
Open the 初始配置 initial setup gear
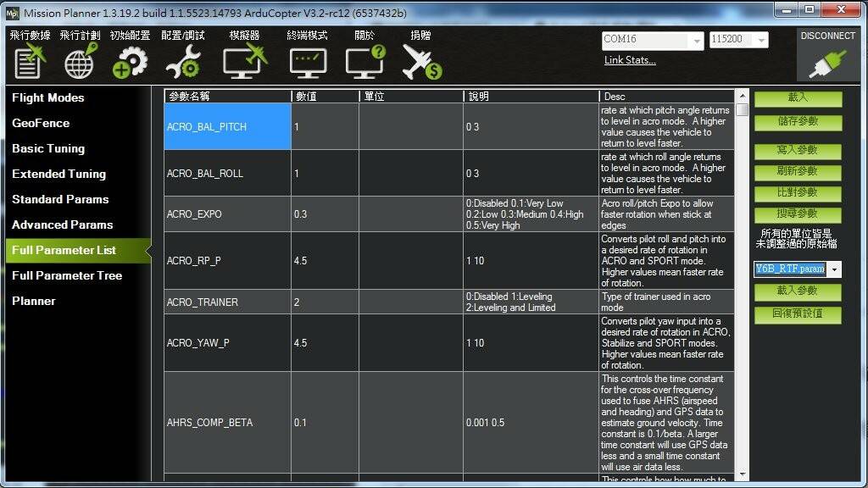[130, 54]
